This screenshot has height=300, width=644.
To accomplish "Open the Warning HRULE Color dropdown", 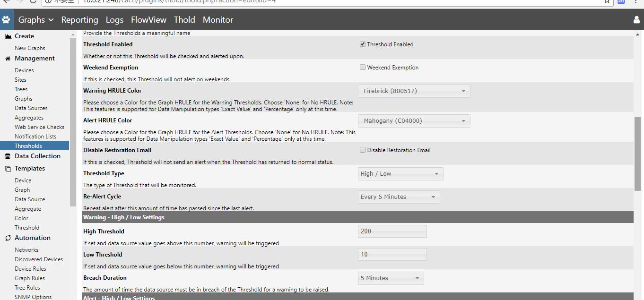I will (414, 91).
